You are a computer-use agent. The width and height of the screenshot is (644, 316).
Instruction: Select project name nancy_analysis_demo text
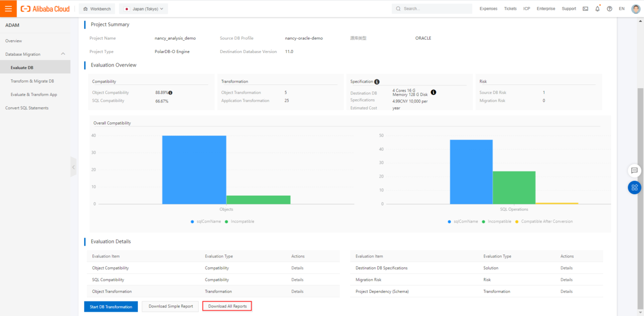click(175, 38)
